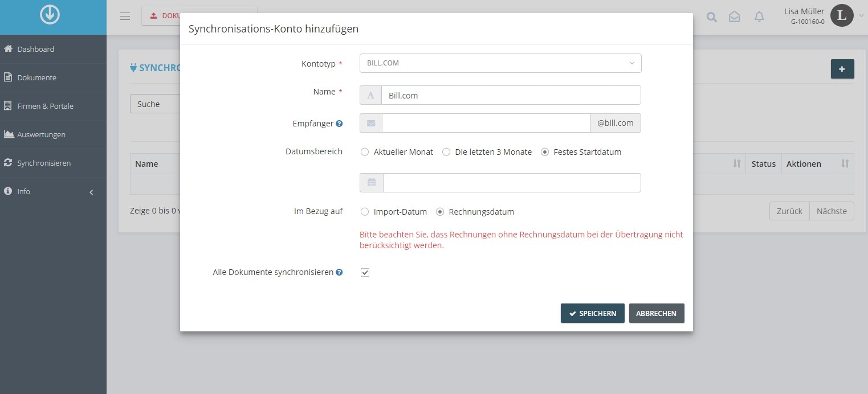Open the Kontotyp dropdown showing BILL.COM
The height and width of the screenshot is (394, 868).
tap(500, 63)
